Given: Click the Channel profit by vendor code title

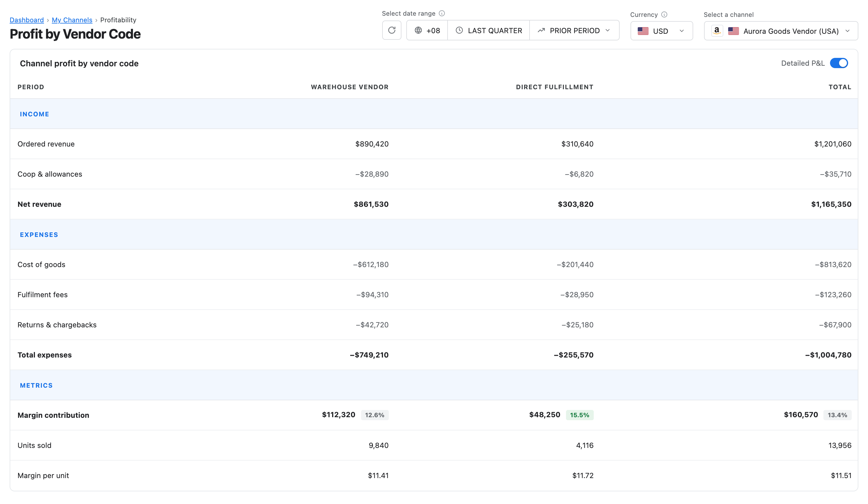Looking at the screenshot, I should coord(79,63).
